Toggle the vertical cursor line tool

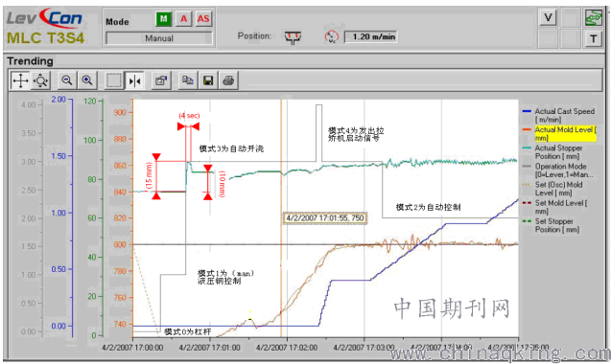click(134, 81)
